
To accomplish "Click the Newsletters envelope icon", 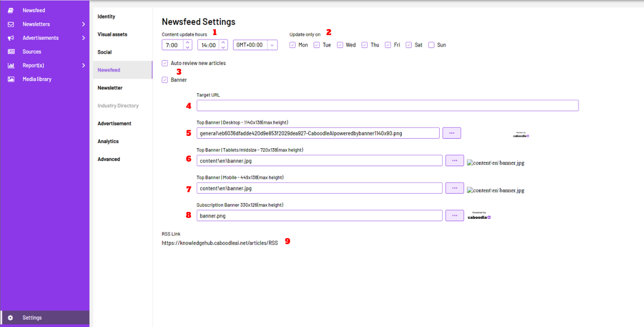I will pos(11,24).
